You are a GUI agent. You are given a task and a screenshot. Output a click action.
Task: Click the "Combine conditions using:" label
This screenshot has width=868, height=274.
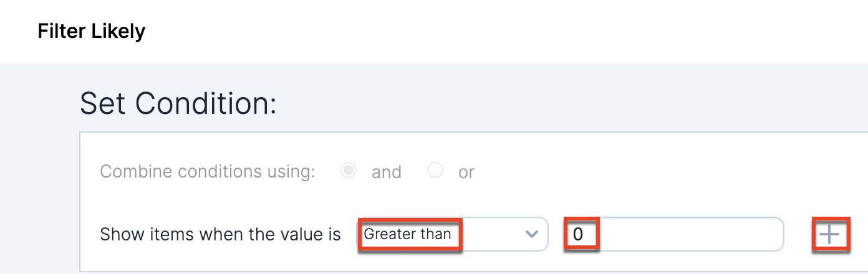(x=208, y=172)
